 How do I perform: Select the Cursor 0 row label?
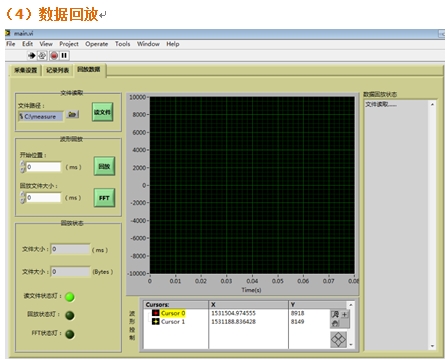click(173, 313)
